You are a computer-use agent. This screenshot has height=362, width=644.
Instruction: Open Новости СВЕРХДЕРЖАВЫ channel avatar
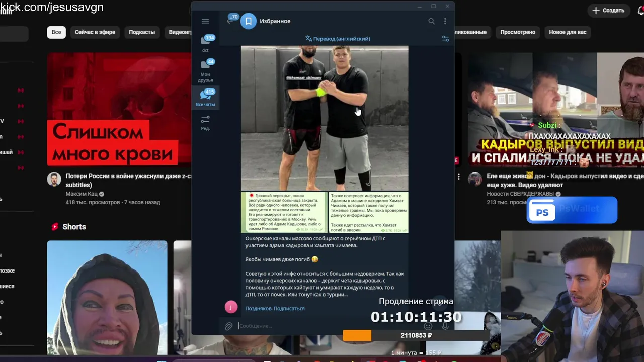[475, 179]
